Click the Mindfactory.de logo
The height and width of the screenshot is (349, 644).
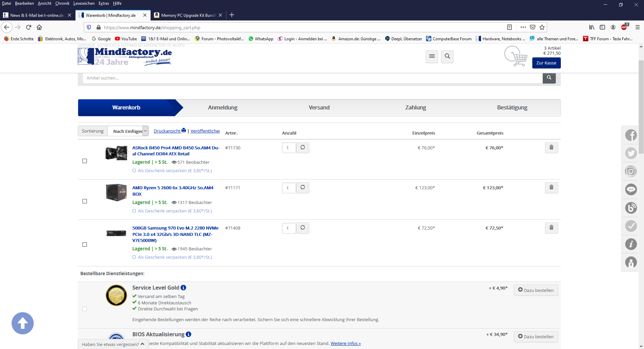pyautogui.click(x=125, y=56)
